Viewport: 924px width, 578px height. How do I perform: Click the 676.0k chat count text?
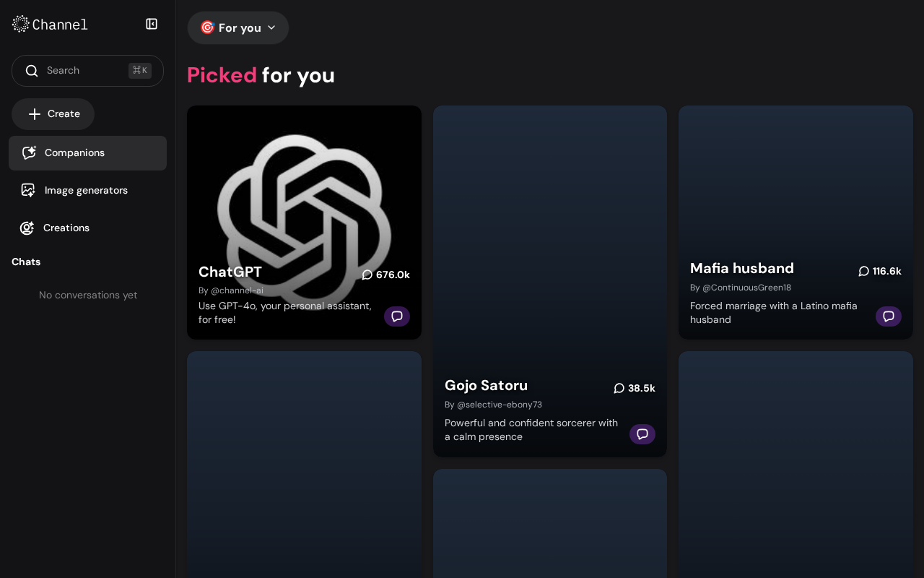(x=393, y=275)
